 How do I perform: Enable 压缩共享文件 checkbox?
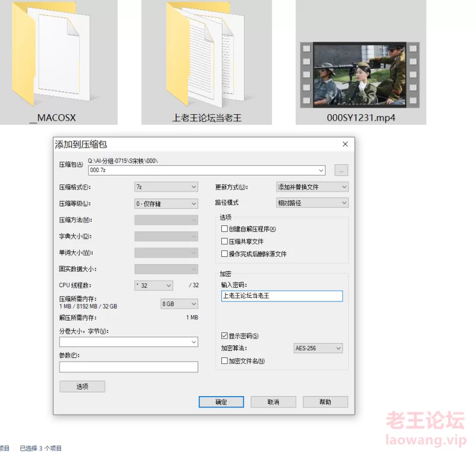224,241
